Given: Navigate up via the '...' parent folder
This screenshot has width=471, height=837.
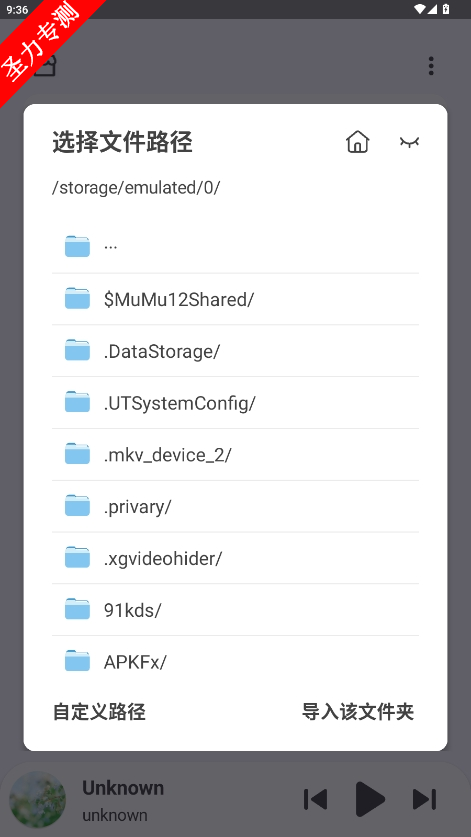Looking at the screenshot, I should coord(235,247).
